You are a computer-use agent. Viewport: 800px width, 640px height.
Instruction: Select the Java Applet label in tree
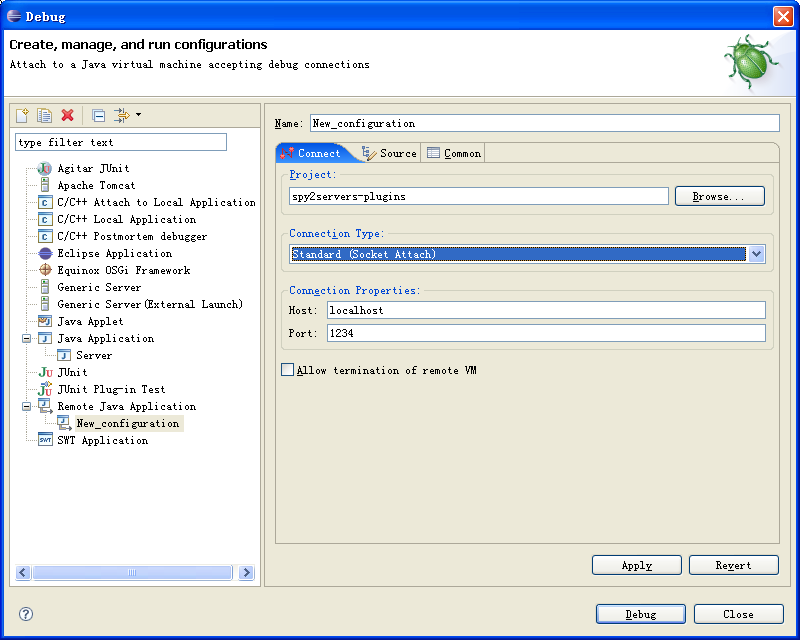click(x=90, y=322)
